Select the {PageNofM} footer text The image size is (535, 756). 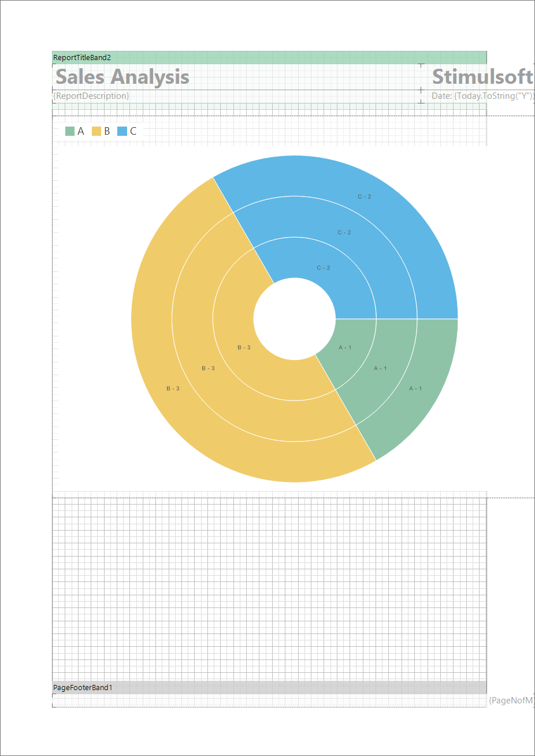[511, 701]
